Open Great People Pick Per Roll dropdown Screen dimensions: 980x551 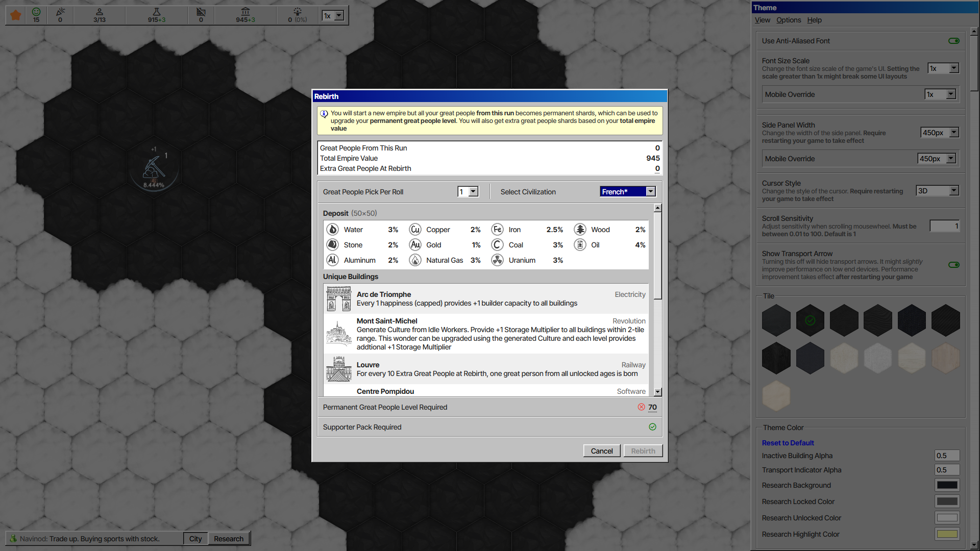pos(468,191)
